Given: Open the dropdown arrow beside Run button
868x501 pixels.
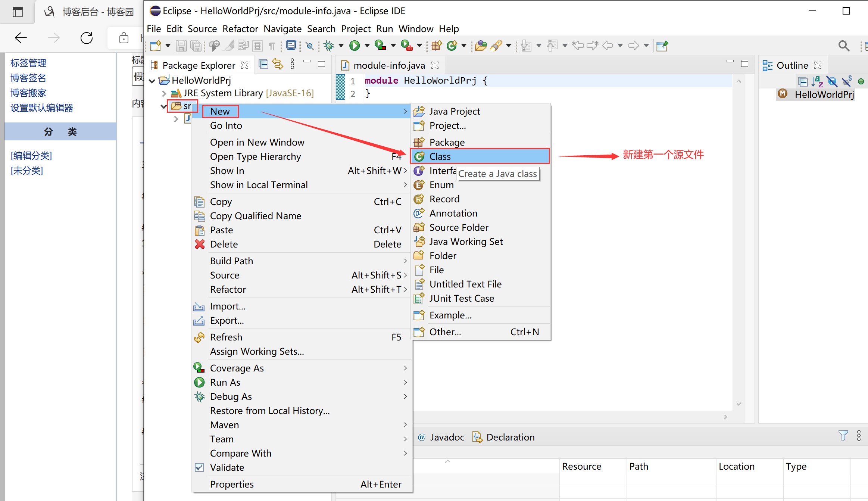Looking at the screenshot, I should click(x=367, y=46).
